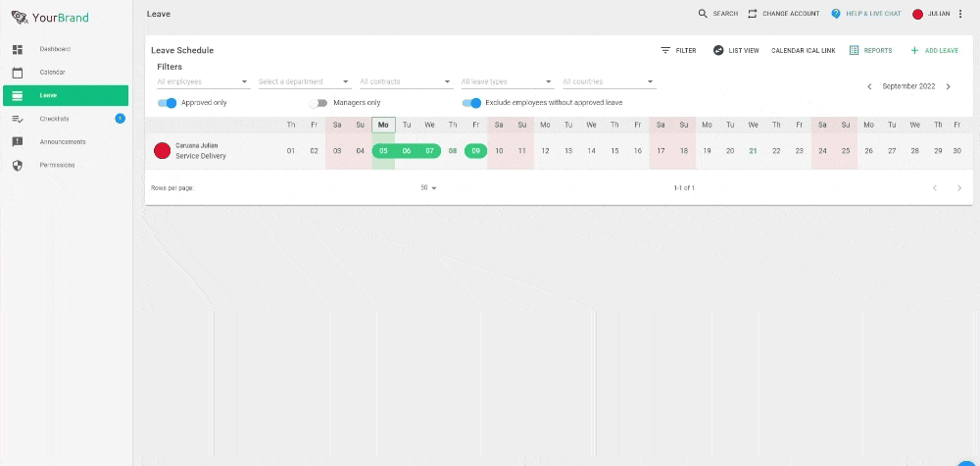Click the Service Delivery department text
The image size is (980, 466).
pyautogui.click(x=201, y=156)
